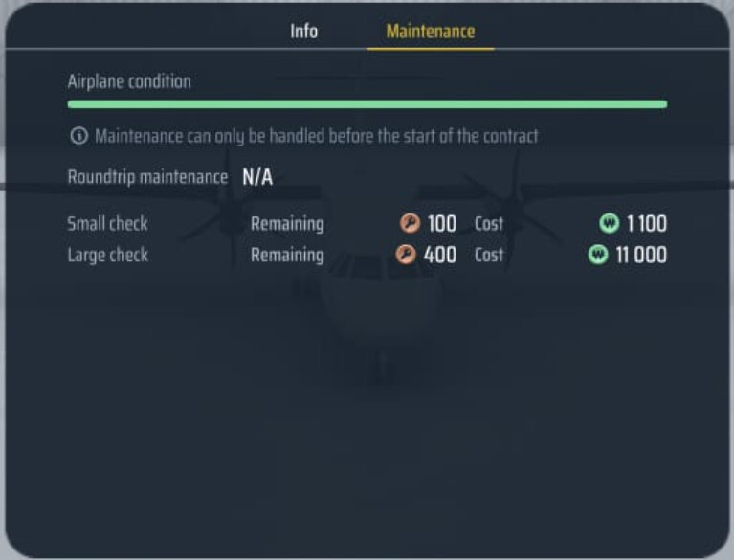Click the Large check cost value 11 000
This screenshot has width=734, height=560.
click(x=641, y=255)
